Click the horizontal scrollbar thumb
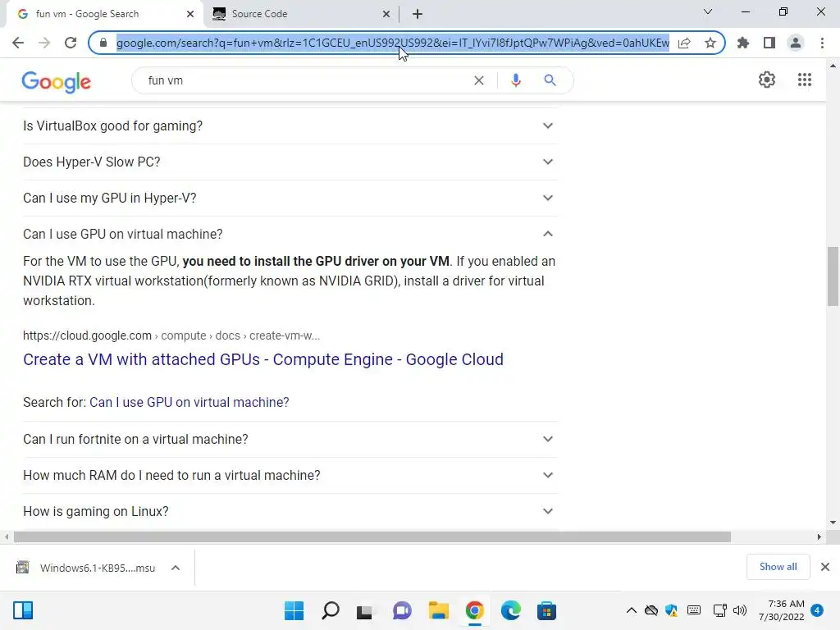 click(x=372, y=536)
